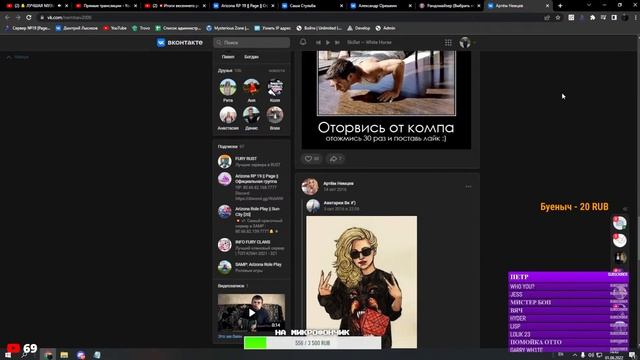This screenshot has width=640, height=360.
Task: Open the Подписки subscriptions heading
Action: tap(227, 146)
